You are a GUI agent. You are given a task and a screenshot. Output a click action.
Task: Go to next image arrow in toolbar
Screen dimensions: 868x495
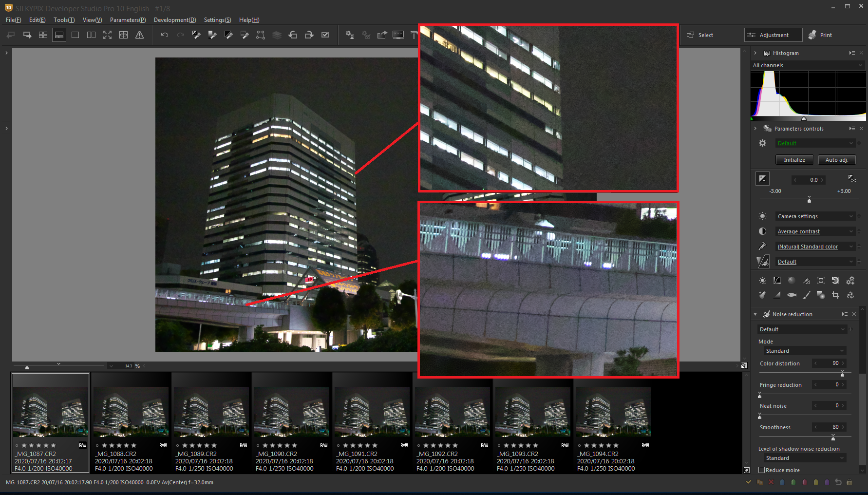pos(27,35)
